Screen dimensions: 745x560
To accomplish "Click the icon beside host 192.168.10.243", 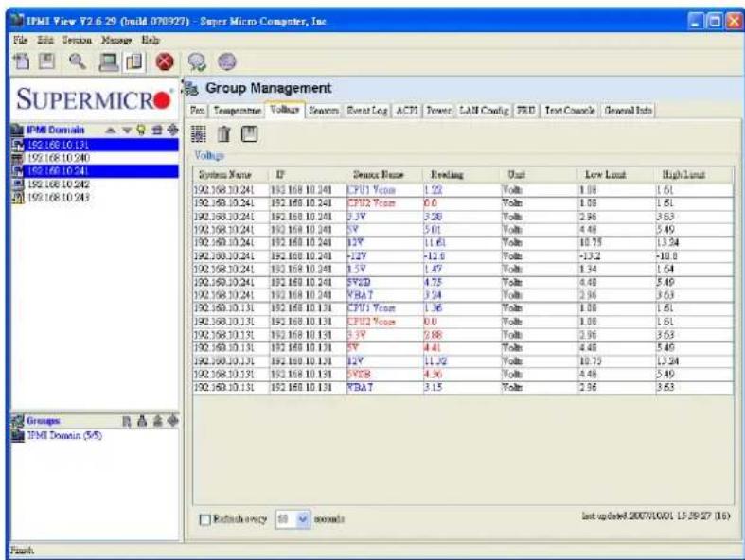I will [18, 198].
